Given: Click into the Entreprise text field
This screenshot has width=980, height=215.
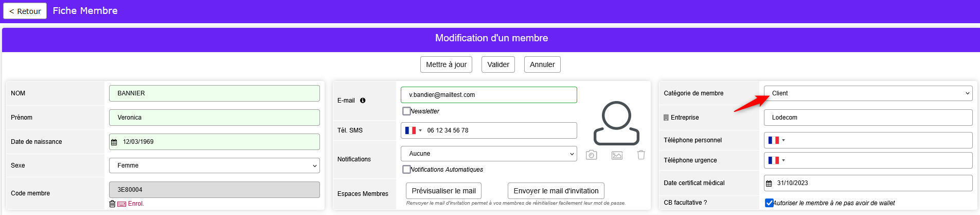Looking at the screenshot, I should [868, 118].
